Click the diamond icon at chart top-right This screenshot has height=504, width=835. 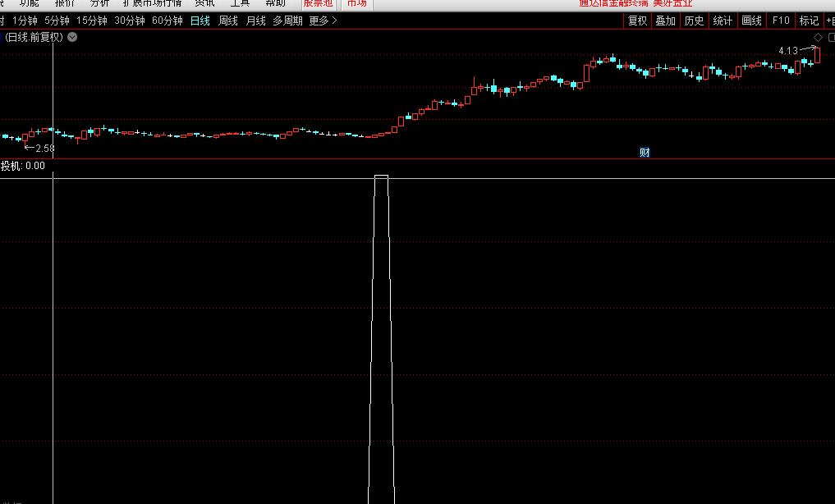[x=818, y=38]
